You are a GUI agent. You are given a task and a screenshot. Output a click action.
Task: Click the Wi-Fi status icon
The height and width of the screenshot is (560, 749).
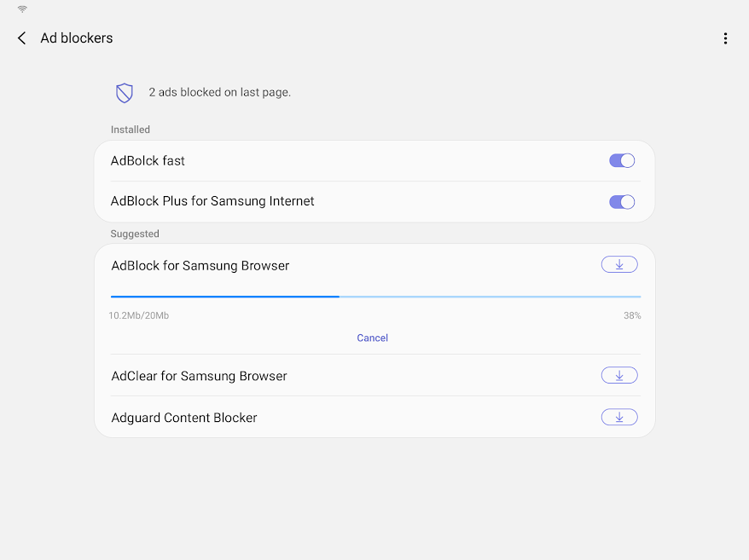(20, 10)
